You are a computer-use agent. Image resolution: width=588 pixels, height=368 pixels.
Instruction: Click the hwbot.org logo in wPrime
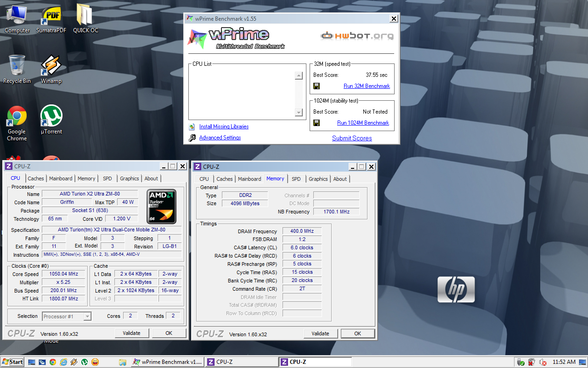357,35
